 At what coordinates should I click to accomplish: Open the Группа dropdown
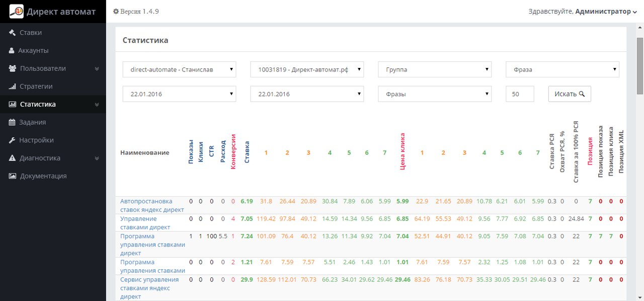point(435,69)
